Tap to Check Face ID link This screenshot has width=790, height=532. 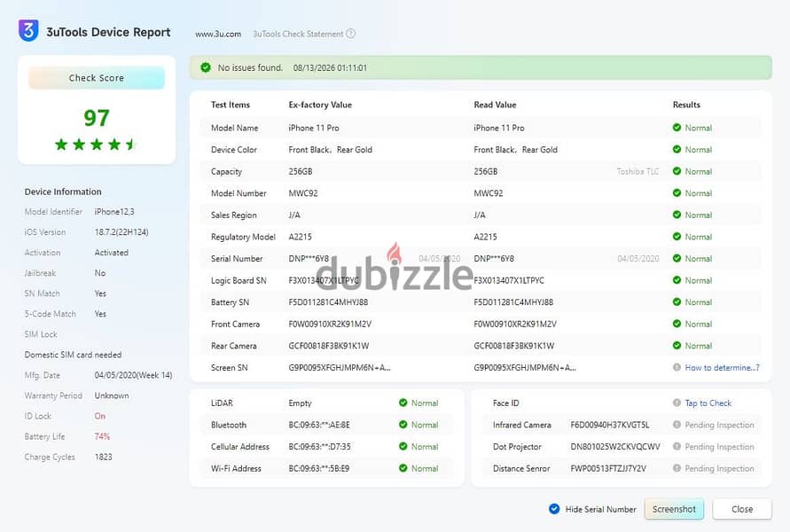pos(708,403)
